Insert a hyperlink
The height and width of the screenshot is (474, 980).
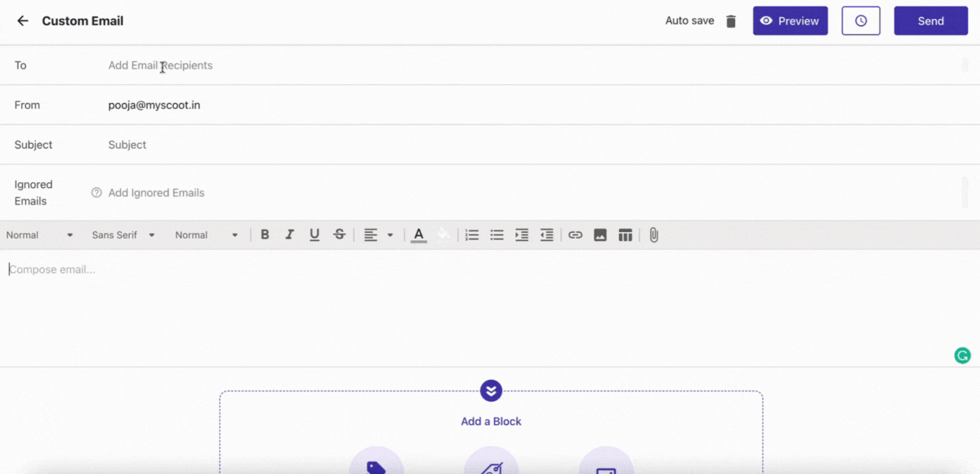(x=575, y=235)
